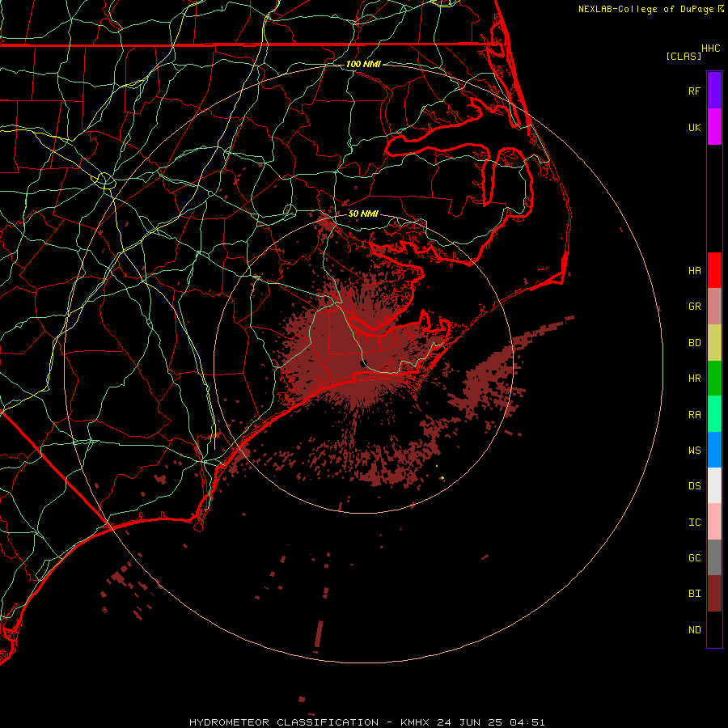Click the HA legend label

(694, 270)
